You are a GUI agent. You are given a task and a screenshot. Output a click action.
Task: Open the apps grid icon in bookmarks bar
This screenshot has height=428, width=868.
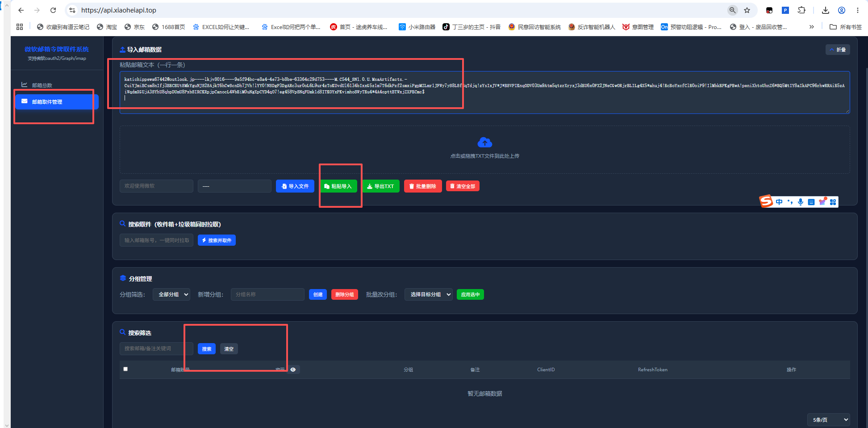[20, 27]
